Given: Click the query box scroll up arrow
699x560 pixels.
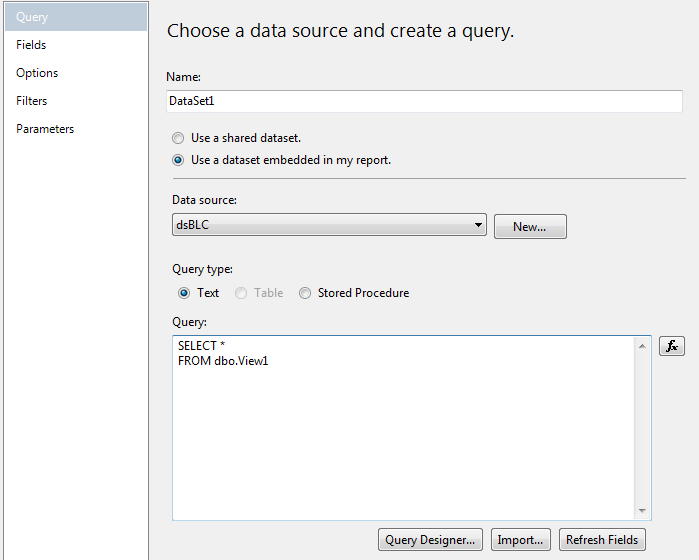Looking at the screenshot, I should pyautogui.click(x=642, y=347).
